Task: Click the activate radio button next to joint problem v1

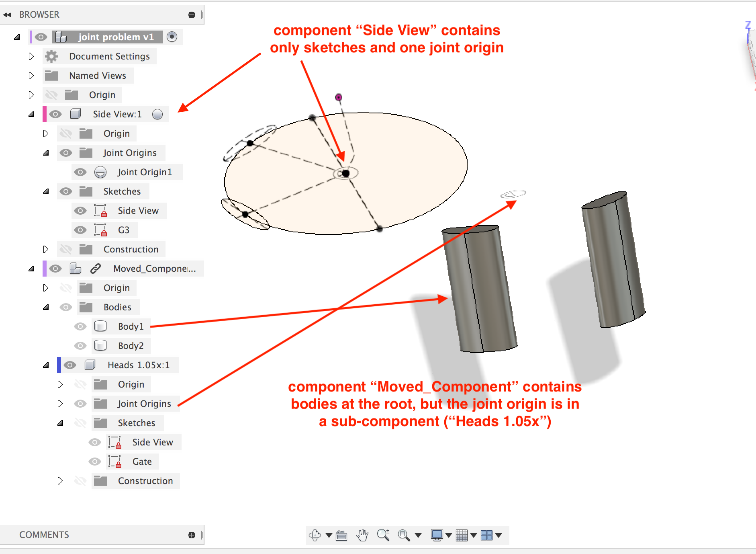Action: [x=173, y=37]
